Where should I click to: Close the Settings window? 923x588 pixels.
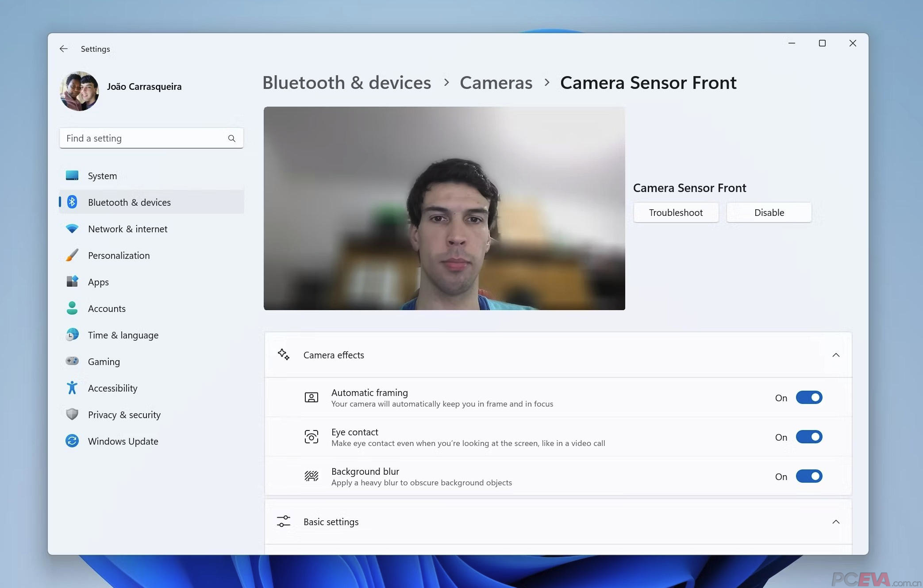point(853,43)
